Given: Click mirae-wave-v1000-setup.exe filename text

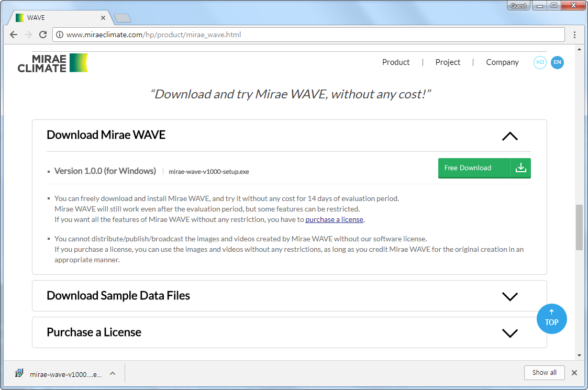Looking at the screenshot, I should pyautogui.click(x=208, y=172).
